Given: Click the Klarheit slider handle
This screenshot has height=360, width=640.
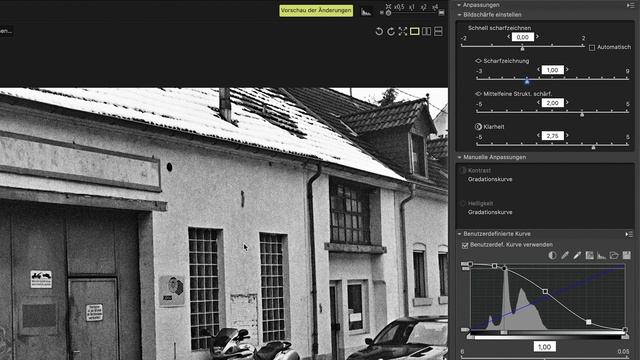Looking at the screenshot, I should (593, 147).
